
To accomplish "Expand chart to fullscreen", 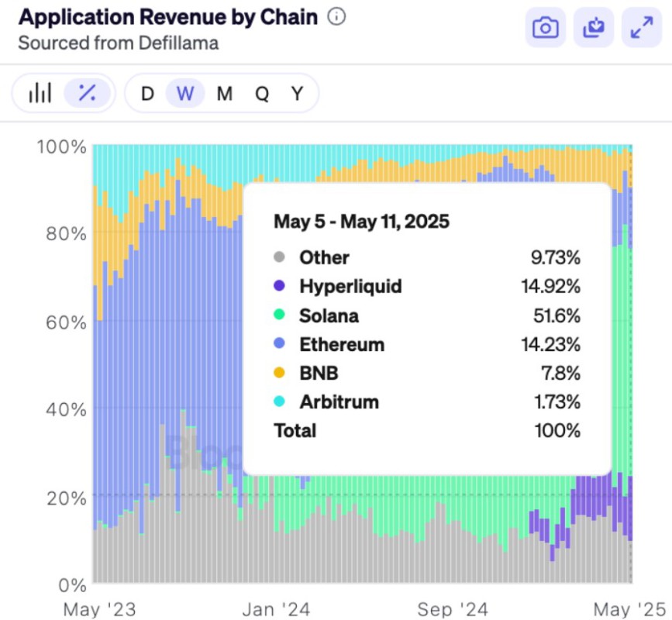I will tap(641, 28).
